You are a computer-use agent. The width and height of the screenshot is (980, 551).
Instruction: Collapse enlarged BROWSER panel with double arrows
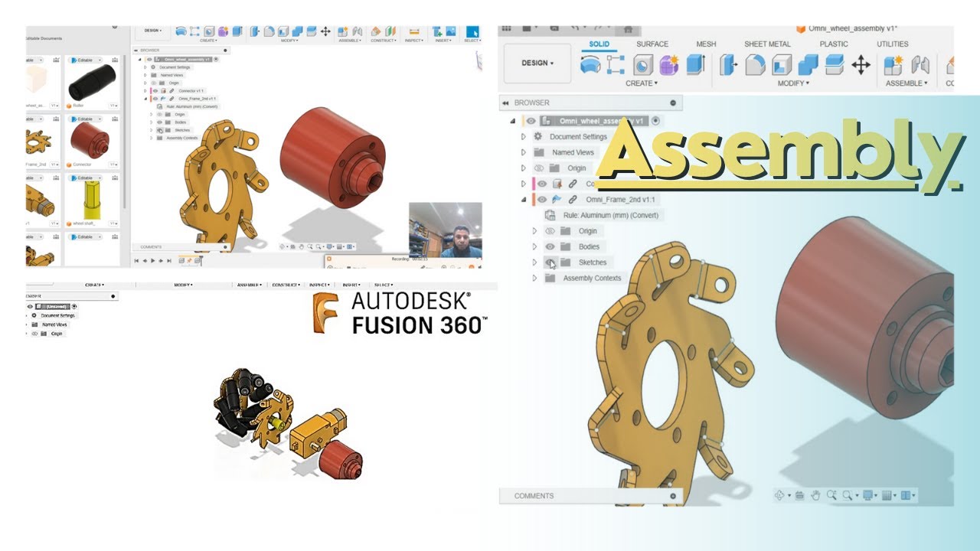[505, 103]
